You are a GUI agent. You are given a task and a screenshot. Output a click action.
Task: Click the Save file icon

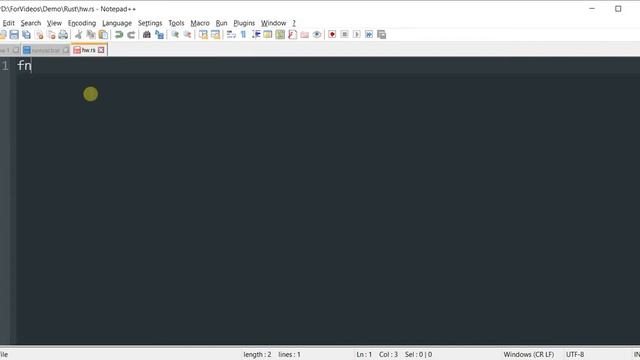coord(14,35)
